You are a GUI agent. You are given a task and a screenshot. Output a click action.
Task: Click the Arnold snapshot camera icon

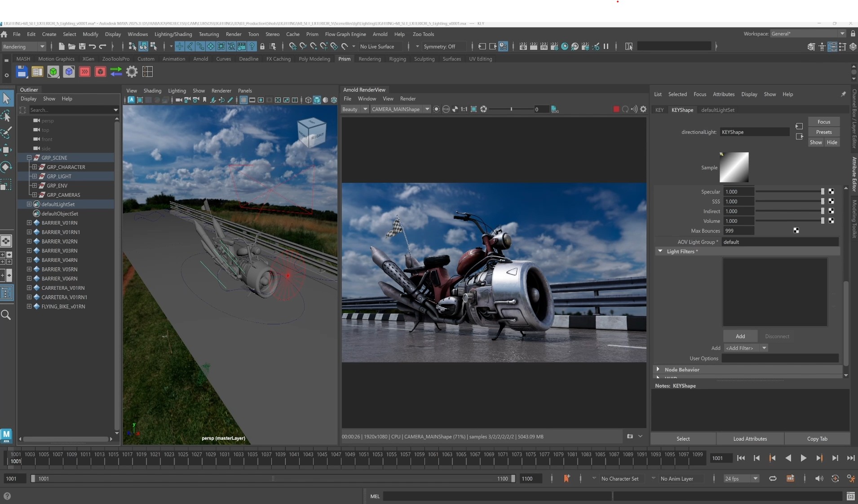pos(630,436)
